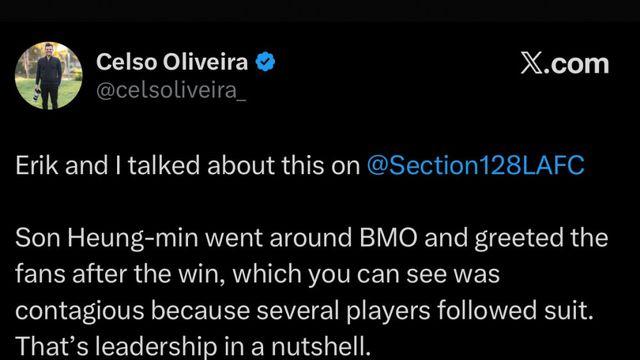640x360 pixels.
Task: Click the sentence "That's leadership in a nutshell."
Action: tap(193, 346)
